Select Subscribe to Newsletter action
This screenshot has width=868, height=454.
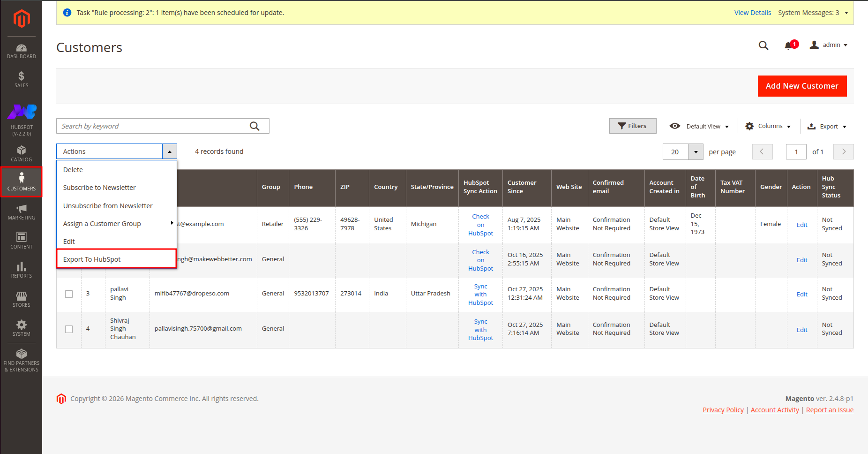pyautogui.click(x=99, y=188)
